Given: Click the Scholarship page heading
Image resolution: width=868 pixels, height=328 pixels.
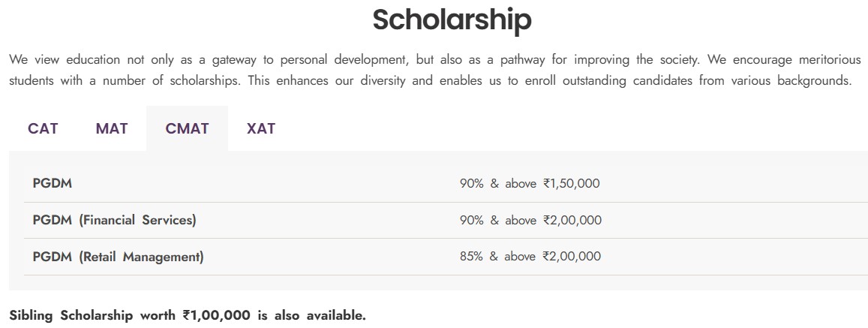Looking at the screenshot, I should point(452,20).
